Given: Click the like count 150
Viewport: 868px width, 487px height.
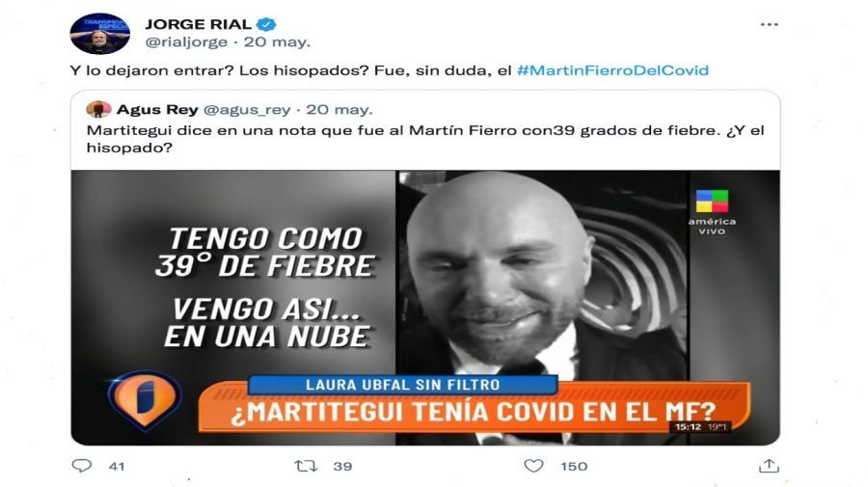Looking at the screenshot, I should pyautogui.click(x=574, y=467).
